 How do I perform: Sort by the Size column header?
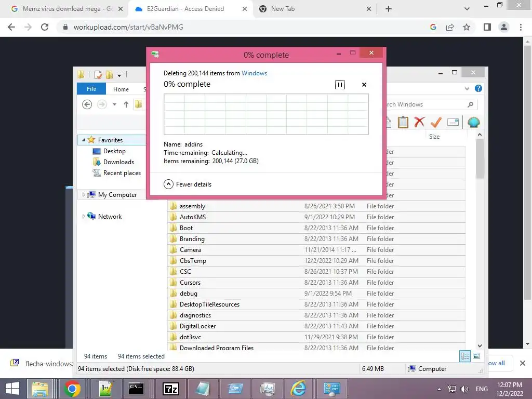(x=434, y=137)
